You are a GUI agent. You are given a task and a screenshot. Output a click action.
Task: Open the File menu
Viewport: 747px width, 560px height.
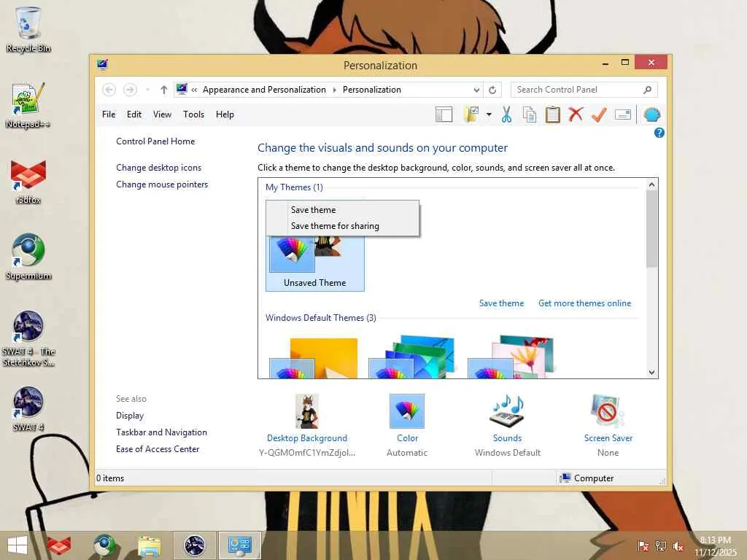pyautogui.click(x=109, y=114)
